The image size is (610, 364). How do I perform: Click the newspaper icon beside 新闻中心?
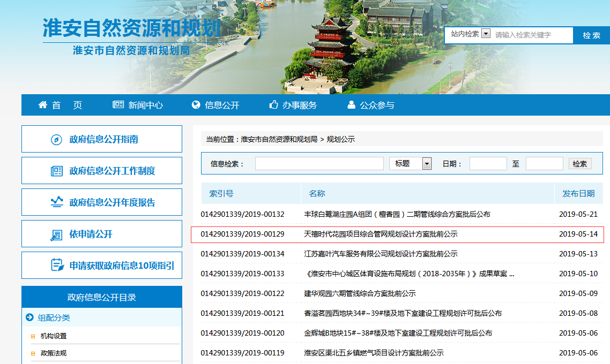[x=118, y=105]
